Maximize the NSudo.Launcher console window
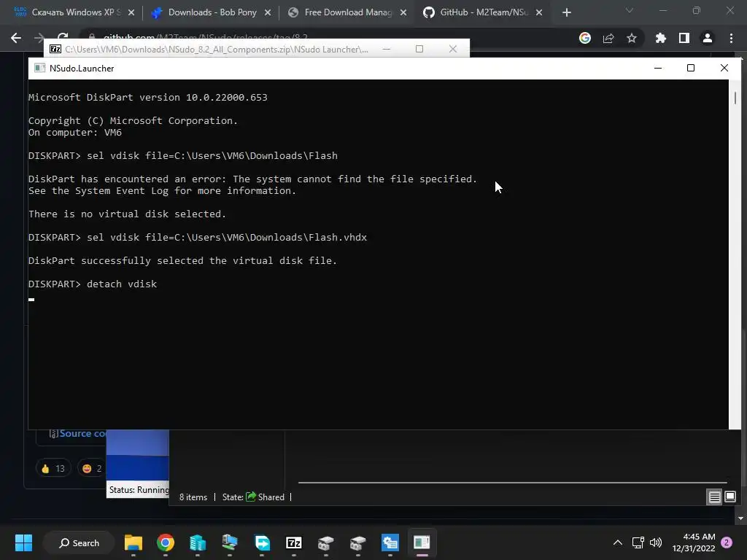The height and width of the screenshot is (560, 747). tap(691, 68)
